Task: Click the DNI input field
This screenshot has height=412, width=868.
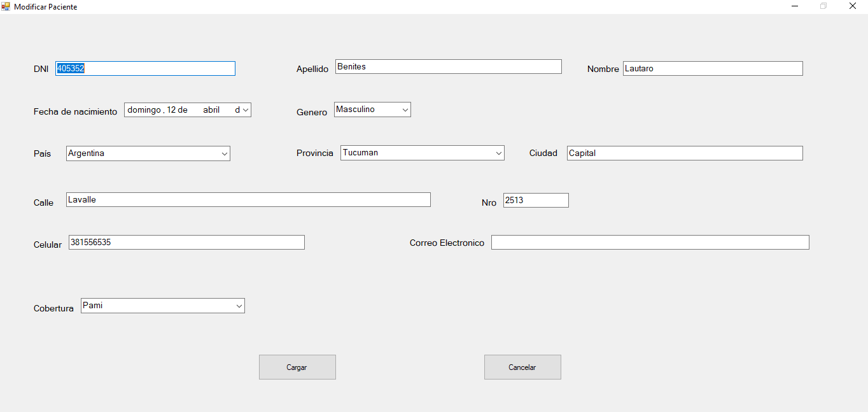Action: [x=145, y=69]
